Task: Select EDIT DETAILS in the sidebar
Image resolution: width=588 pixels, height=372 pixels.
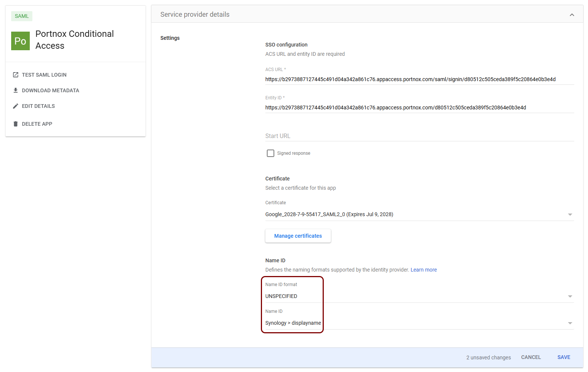Action: [x=38, y=106]
